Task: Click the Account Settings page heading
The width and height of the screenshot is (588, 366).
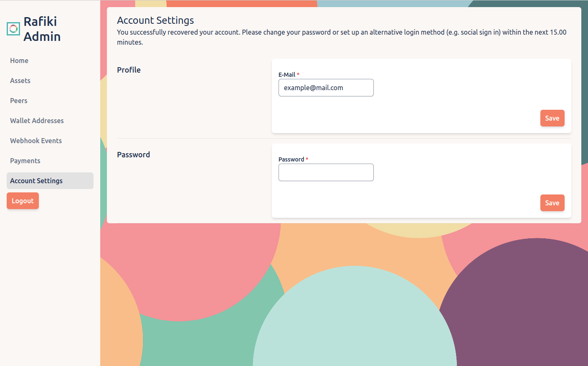Action: tap(155, 20)
